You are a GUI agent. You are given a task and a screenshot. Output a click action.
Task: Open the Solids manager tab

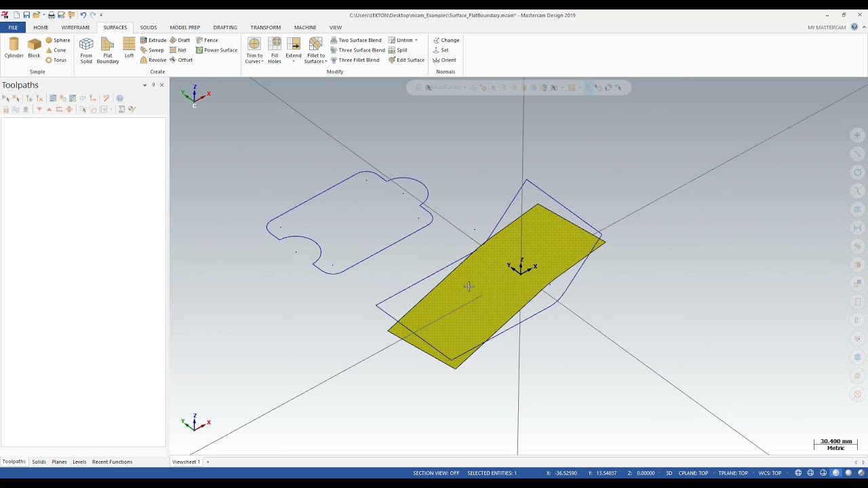39,462
